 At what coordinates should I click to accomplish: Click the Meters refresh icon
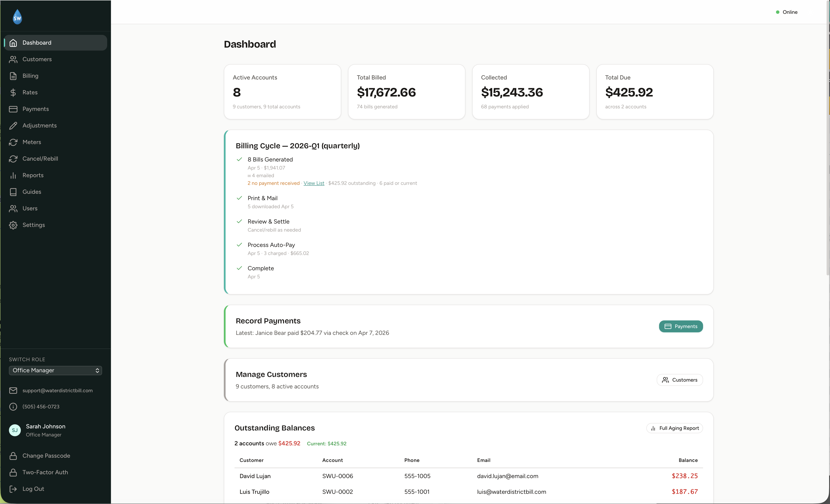(13, 142)
